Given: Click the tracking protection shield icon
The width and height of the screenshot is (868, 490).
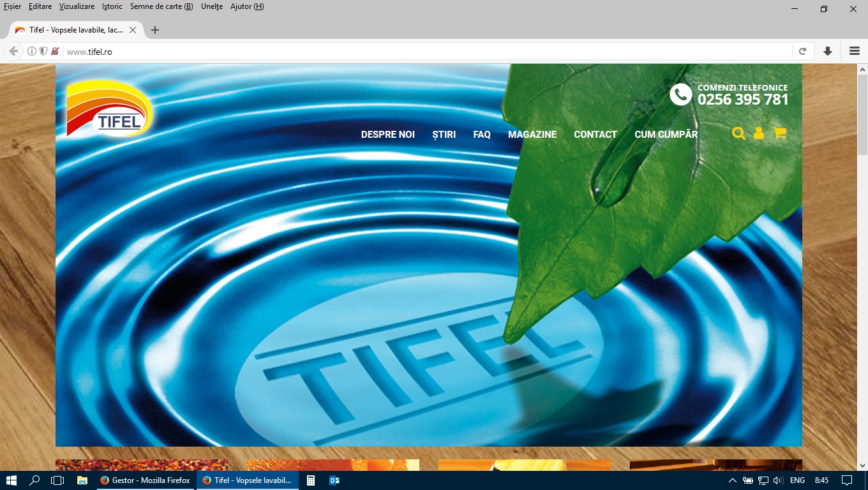Looking at the screenshot, I should [43, 51].
